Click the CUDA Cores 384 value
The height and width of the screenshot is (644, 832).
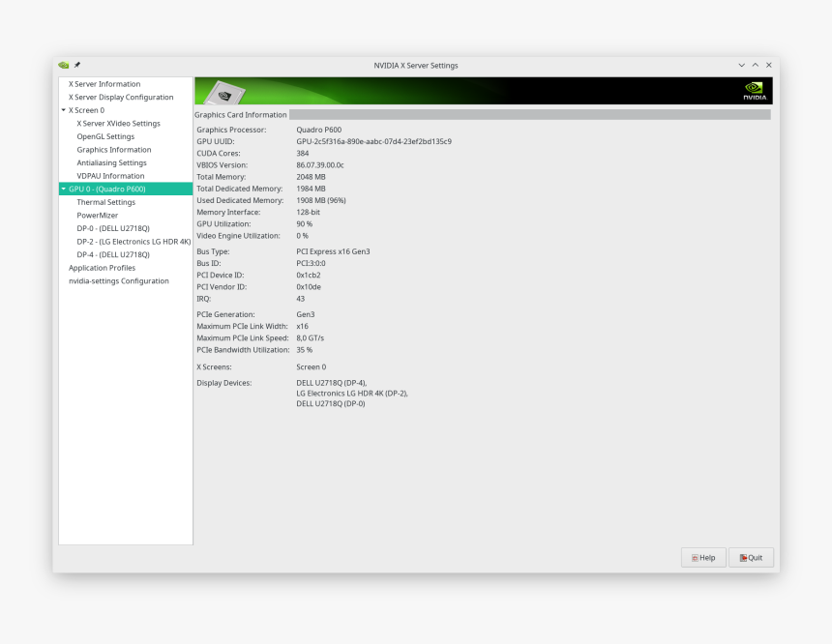303,154
